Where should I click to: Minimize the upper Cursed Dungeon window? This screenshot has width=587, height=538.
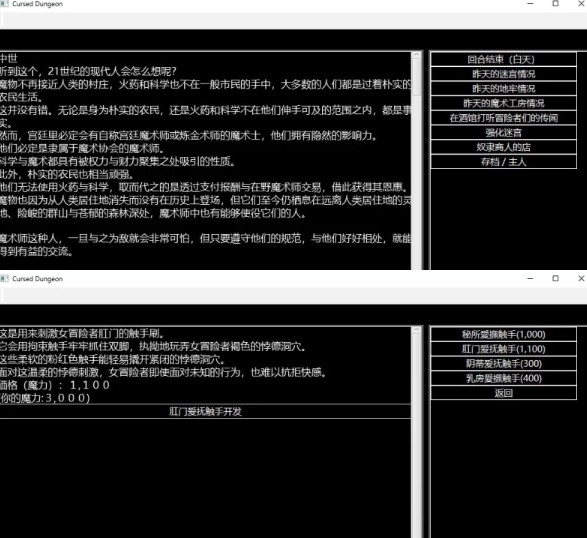530,4
